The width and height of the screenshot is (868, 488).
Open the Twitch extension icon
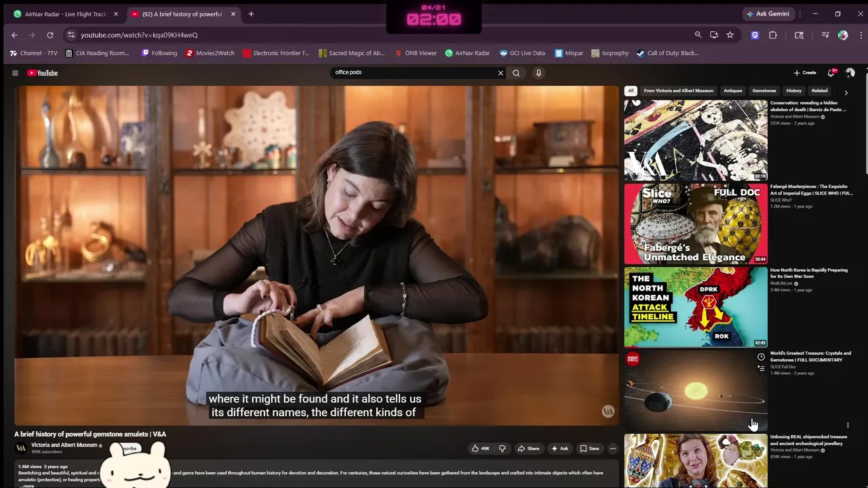755,35
